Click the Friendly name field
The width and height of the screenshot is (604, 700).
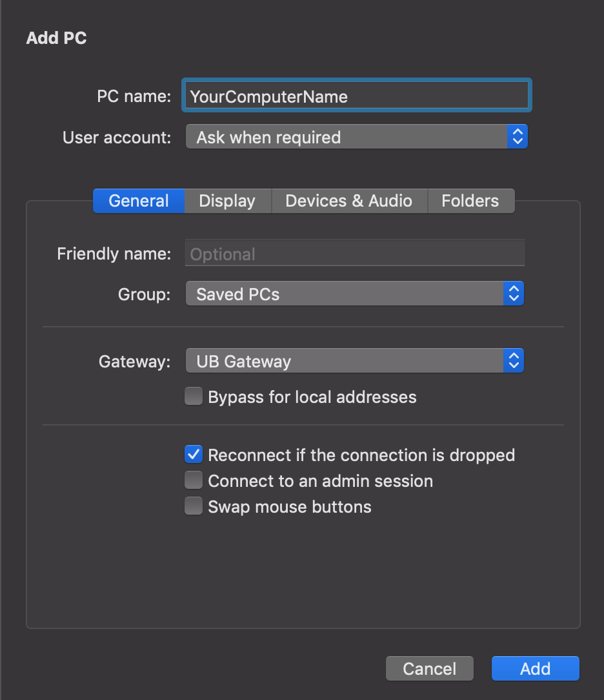click(354, 254)
